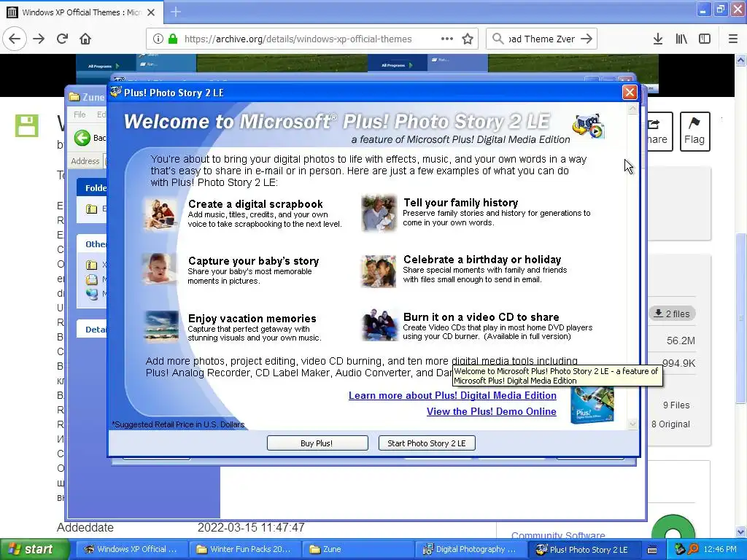Click the Zune window title bar
747x560 pixels.
(88, 97)
